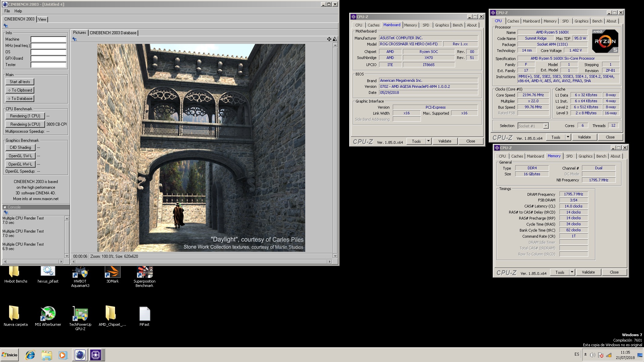The height and width of the screenshot is (362, 644).
Task: Switch to the View tab in CINEBENCH
Action: (x=42, y=19)
